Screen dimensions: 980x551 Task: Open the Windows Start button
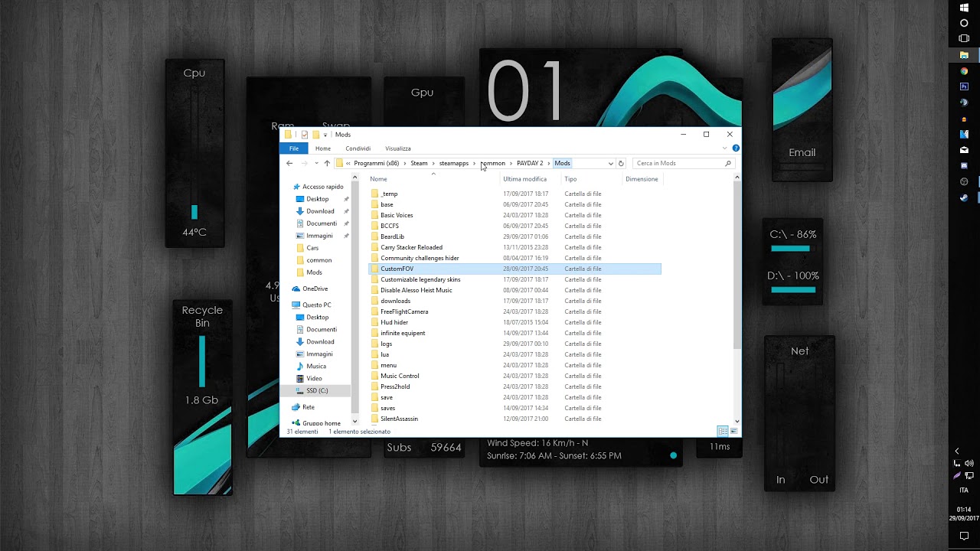point(964,7)
